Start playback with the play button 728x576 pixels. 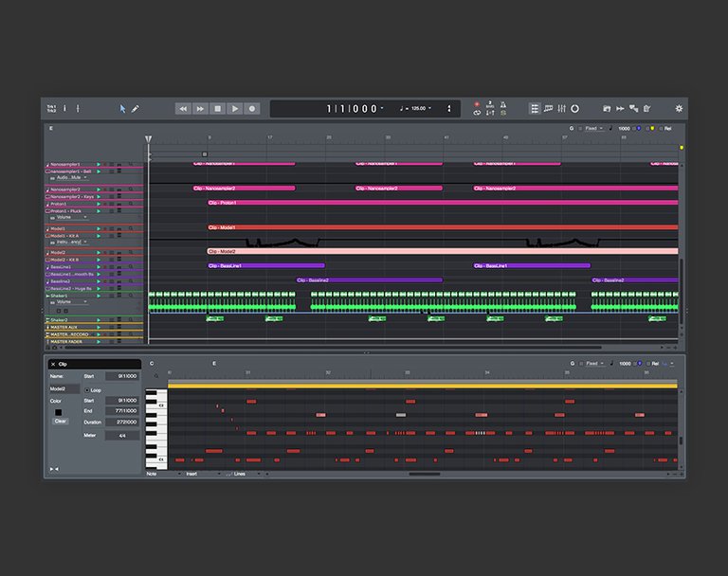[x=235, y=109]
